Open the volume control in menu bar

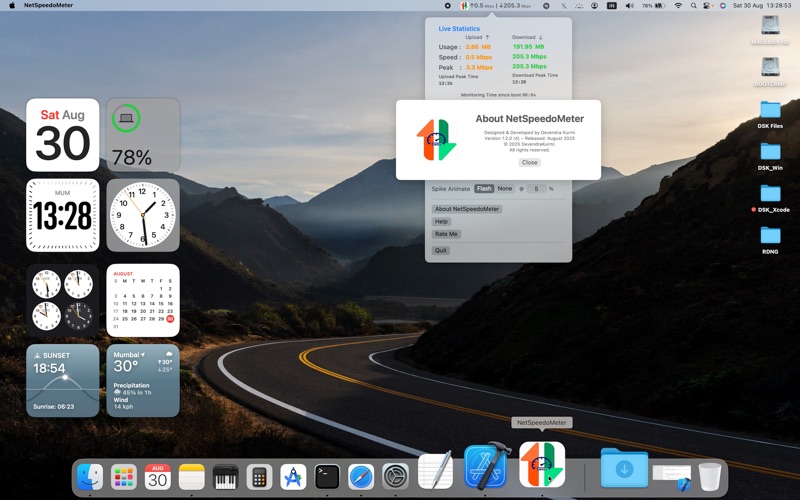point(630,6)
